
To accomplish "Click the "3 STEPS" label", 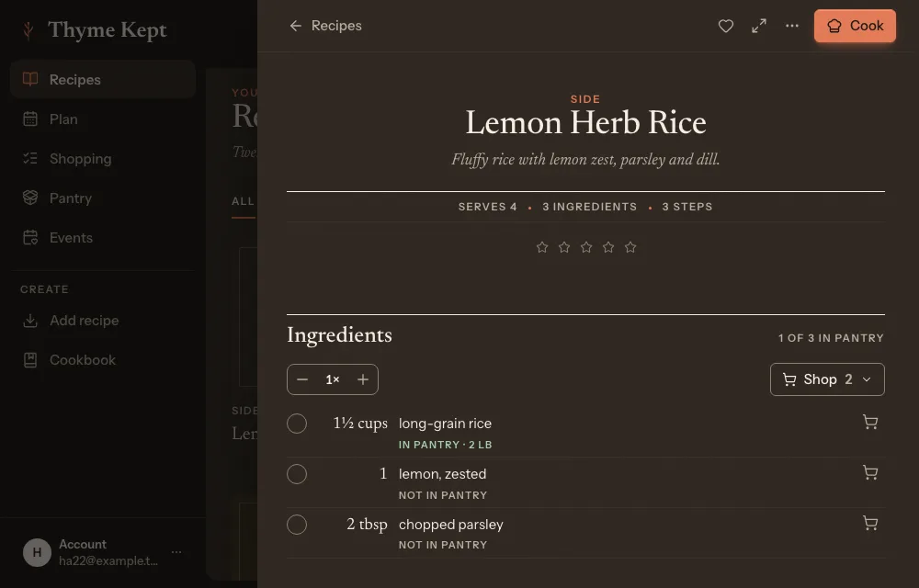I will [x=687, y=207].
